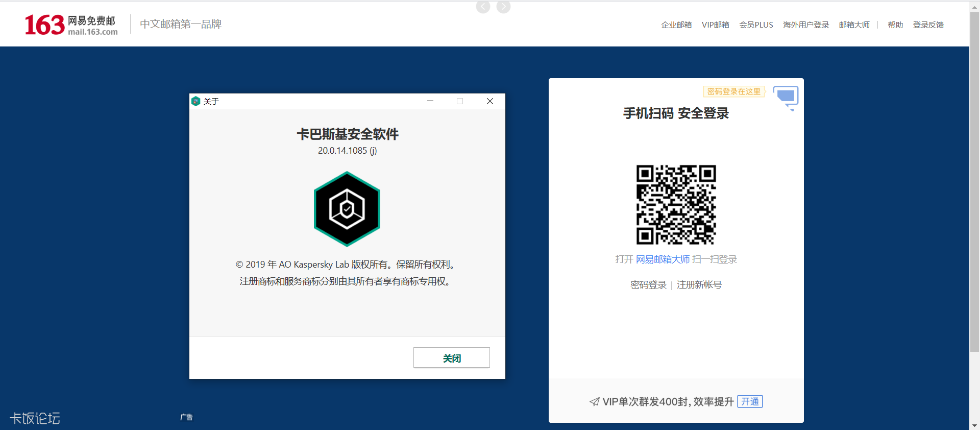
Task: Click 广告 ad label at bottom
Action: (186, 417)
